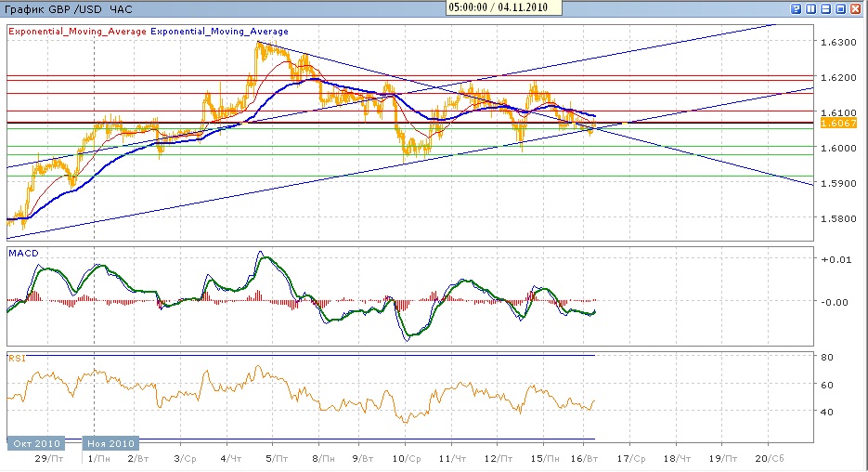This screenshot has height=472, width=868.
Task: Click the 'Окт 2010' month marker
Action: (x=36, y=443)
